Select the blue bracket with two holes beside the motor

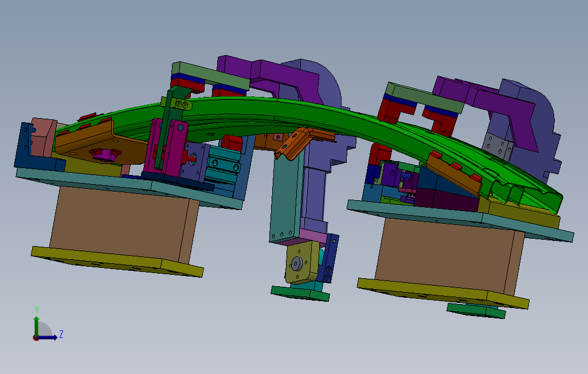331,258
